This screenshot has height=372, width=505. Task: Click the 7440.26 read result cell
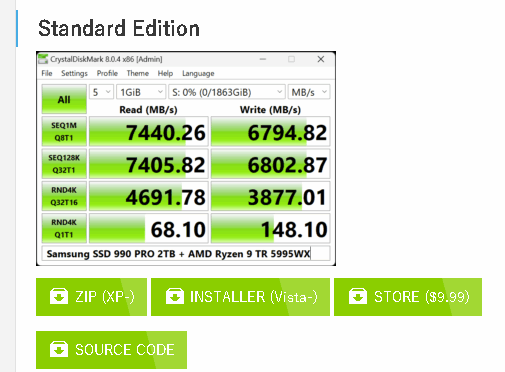[149, 132]
